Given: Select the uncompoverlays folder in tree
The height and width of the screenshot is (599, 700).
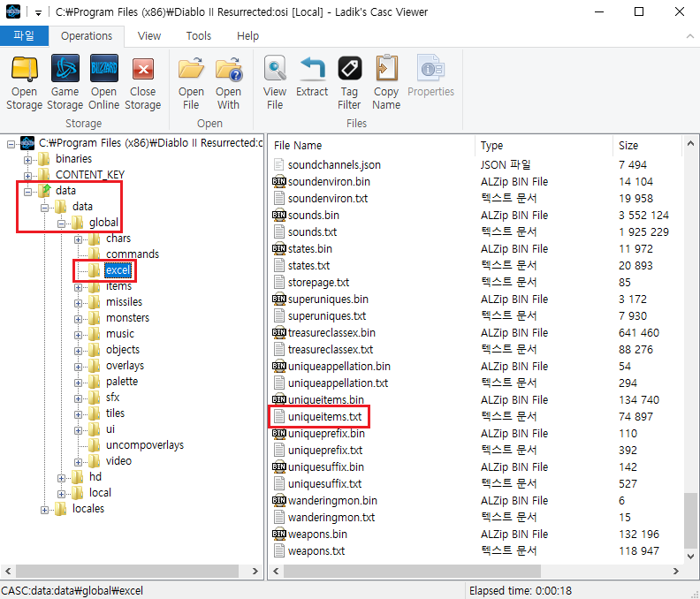Looking at the screenshot, I should pos(145,445).
